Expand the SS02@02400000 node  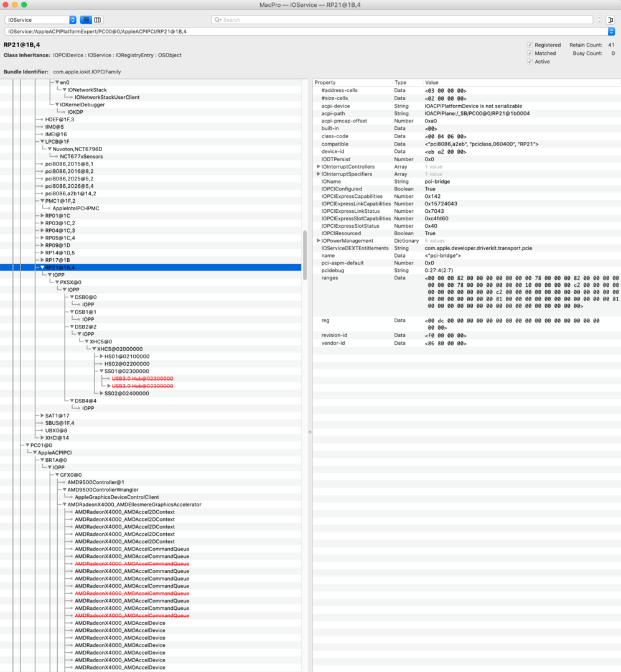click(x=101, y=393)
